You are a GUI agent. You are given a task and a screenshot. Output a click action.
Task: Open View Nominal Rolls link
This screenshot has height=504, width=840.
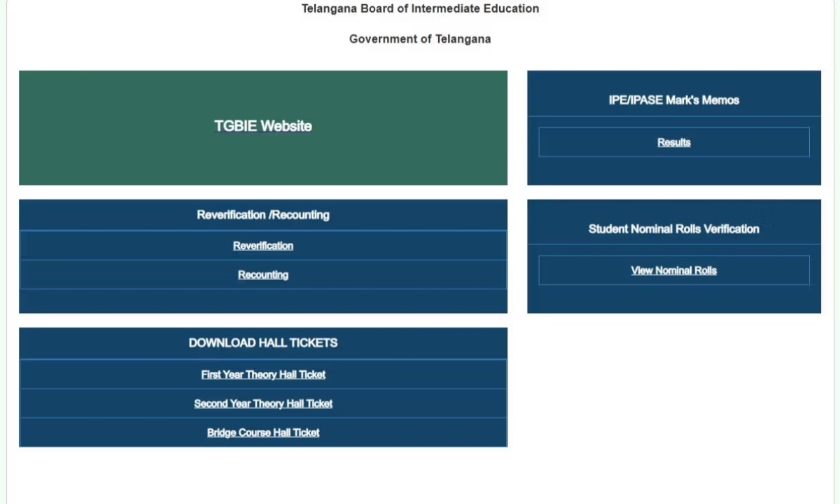tap(674, 270)
